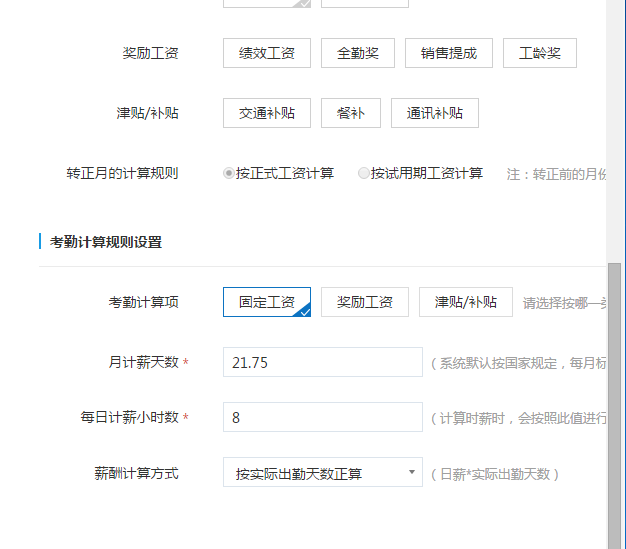Click the (日薪*实际出勤天数) hint text
The width and height of the screenshot is (626, 549).
pyautogui.click(x=495, y=474)
